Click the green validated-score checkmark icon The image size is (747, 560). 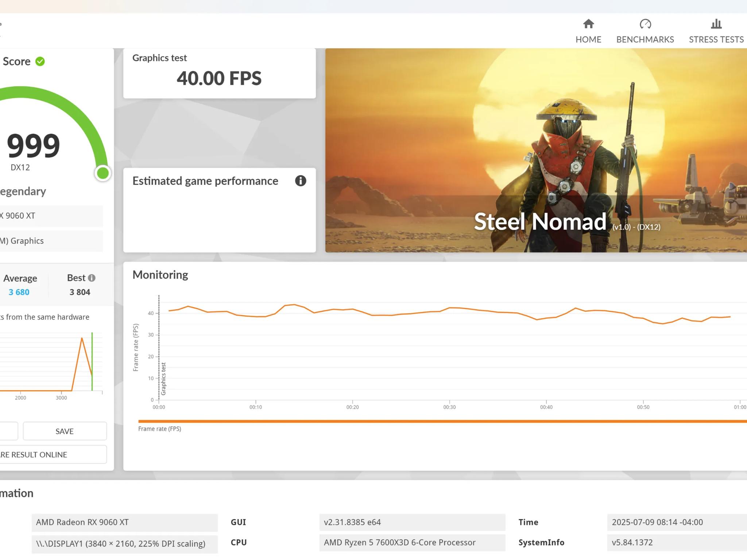point(40,62)
